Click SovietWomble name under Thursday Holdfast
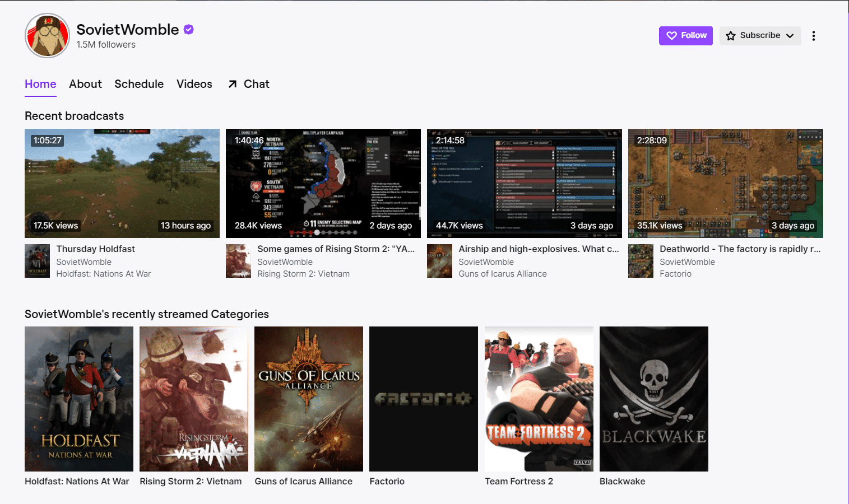 point(84,262)
